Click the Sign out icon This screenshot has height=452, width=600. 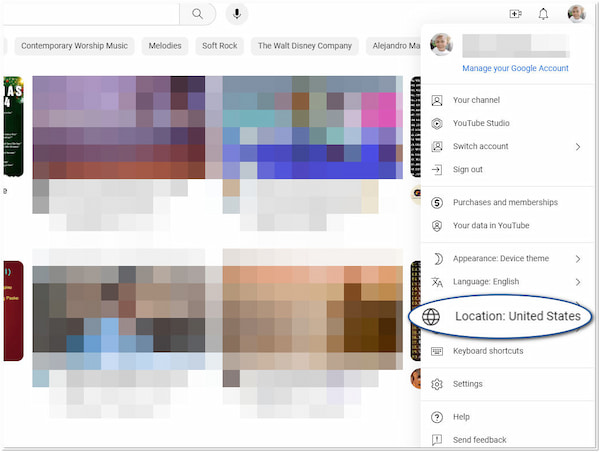[436, 170]
